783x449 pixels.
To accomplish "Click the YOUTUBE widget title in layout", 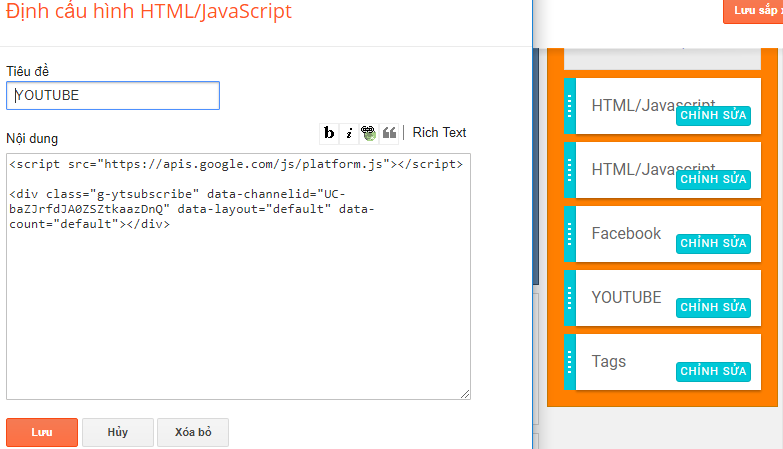I will click(x=626, y=297).
